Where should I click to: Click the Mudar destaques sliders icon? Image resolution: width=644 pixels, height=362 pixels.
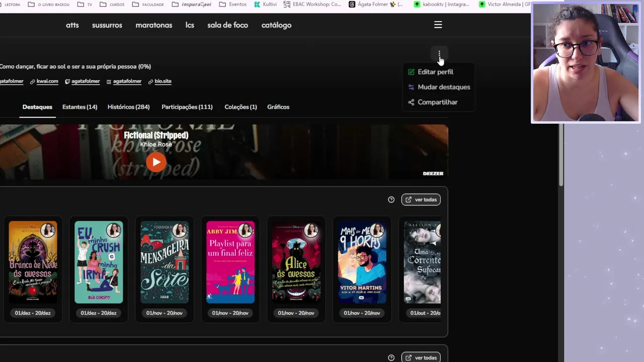(411, 87)
